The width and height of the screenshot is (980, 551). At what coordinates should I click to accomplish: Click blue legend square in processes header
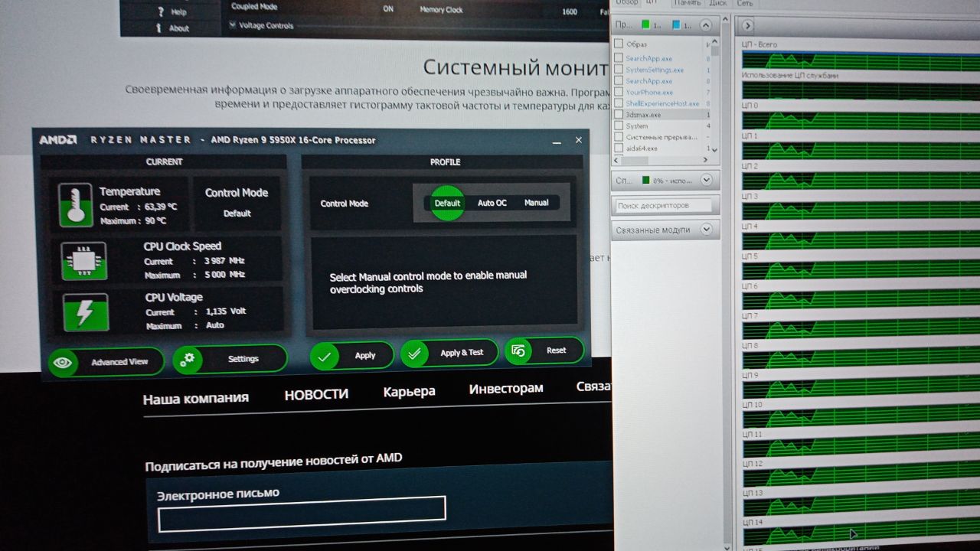coord(675,24)
